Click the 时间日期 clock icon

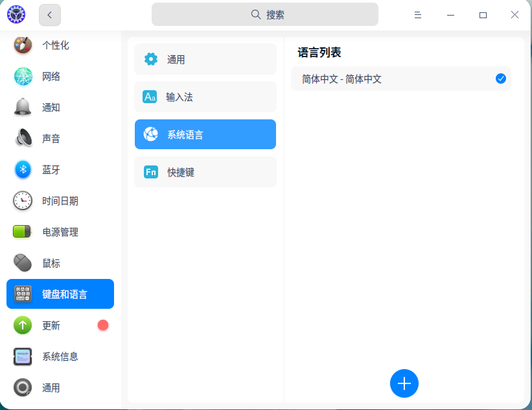[23, 200]
